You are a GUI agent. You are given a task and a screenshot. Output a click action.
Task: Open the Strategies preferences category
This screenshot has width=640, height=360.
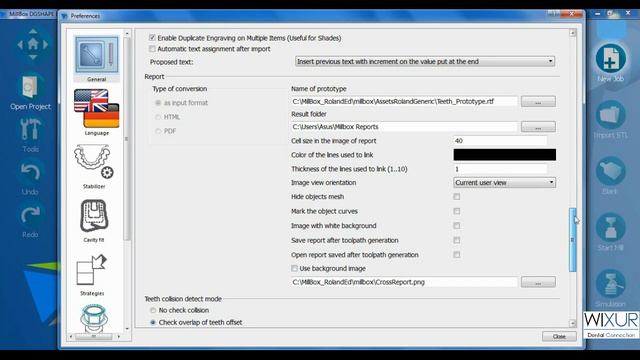click(x=92, y=270)
